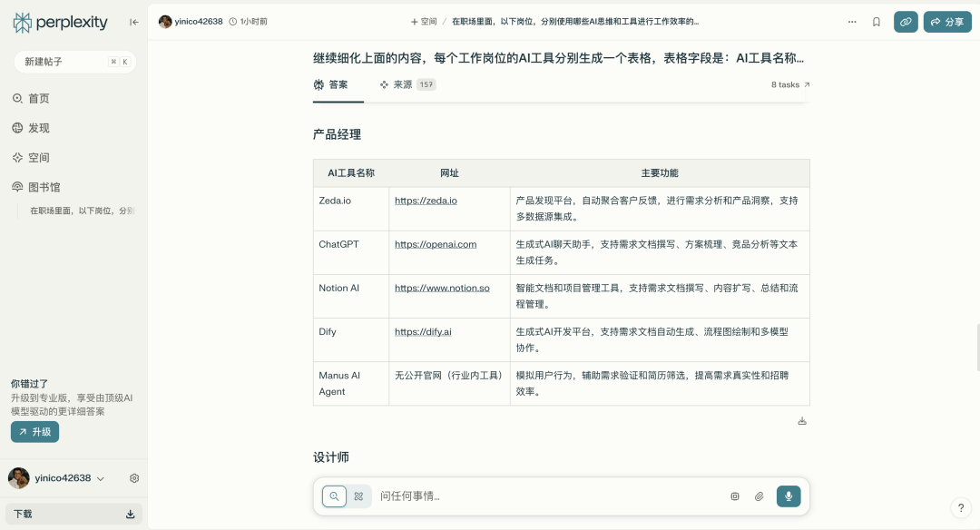The height and width of the screenshot is (530, 980).
Task: Click the thread title in the top breadcrumb
Action: click(575, 22)
